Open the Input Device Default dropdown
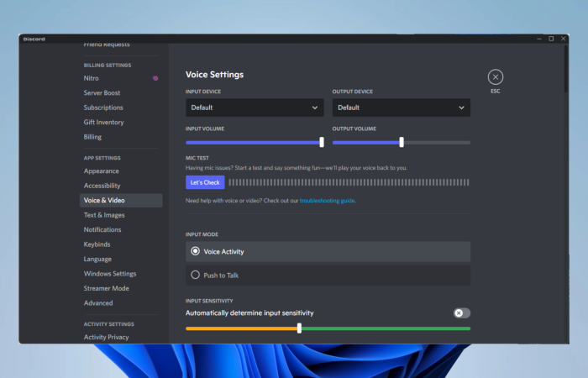 (x=255, y=108)
